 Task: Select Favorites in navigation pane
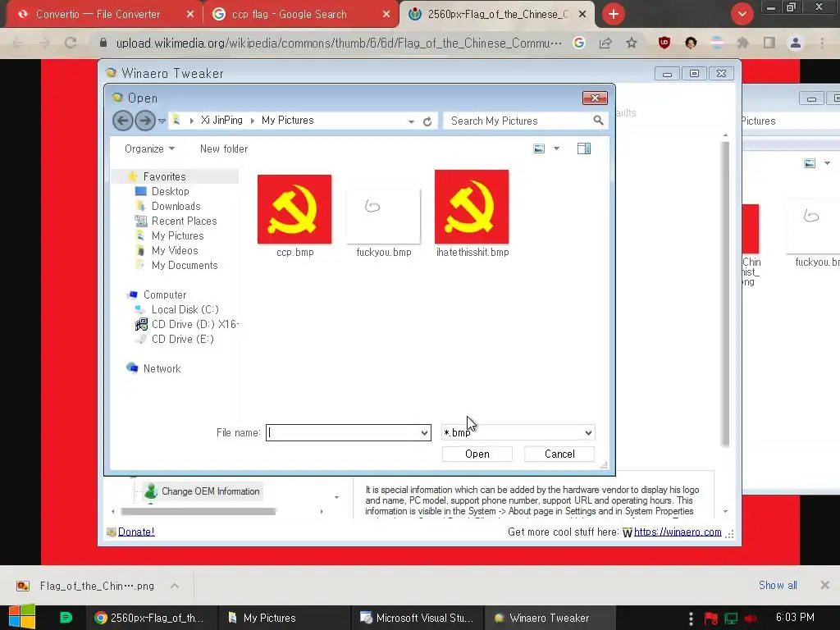[164, 177]
